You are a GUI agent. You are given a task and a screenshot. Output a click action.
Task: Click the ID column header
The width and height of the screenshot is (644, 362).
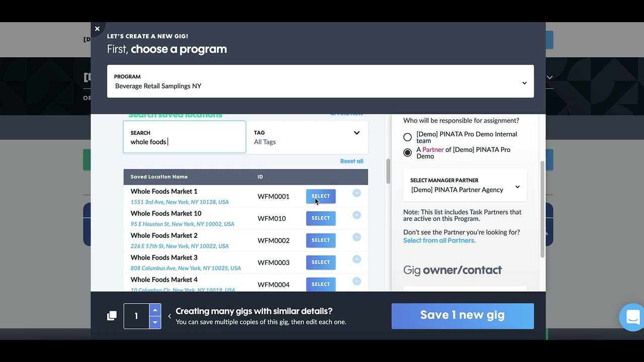click(260, 177)
